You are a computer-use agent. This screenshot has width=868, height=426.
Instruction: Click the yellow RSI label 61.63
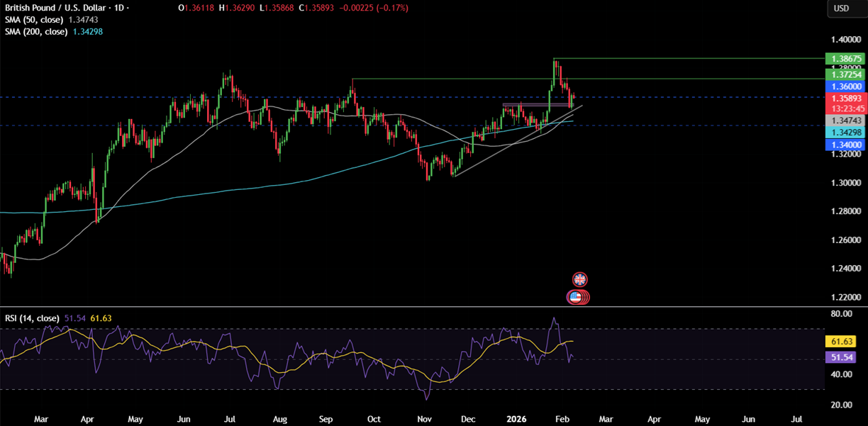(x=837, y=342)
